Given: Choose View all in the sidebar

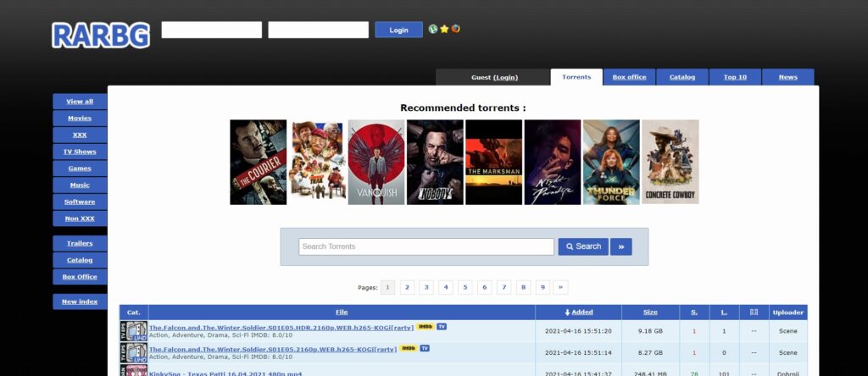Looking at the screenshot, I should coord(80,102).
